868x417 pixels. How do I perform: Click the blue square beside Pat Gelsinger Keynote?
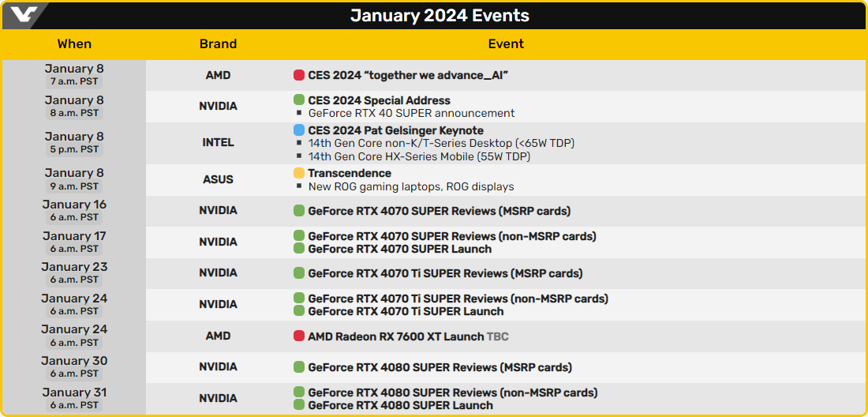(299, 130)
